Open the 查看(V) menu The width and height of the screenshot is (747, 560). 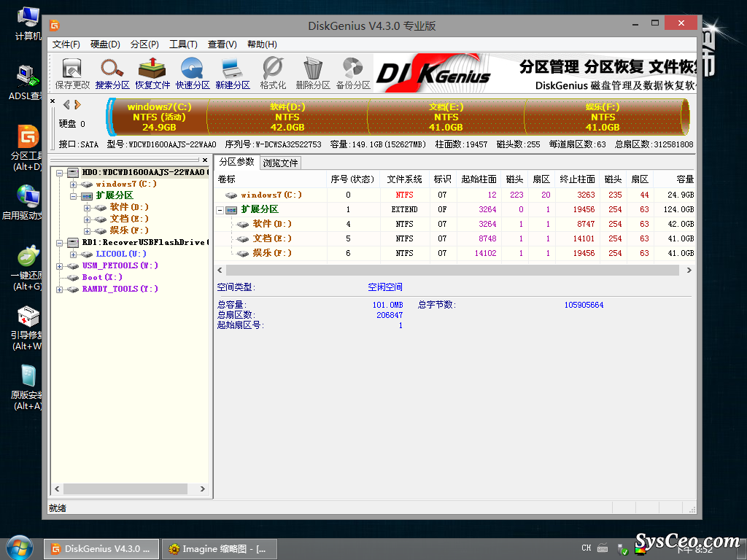point(222,44)
